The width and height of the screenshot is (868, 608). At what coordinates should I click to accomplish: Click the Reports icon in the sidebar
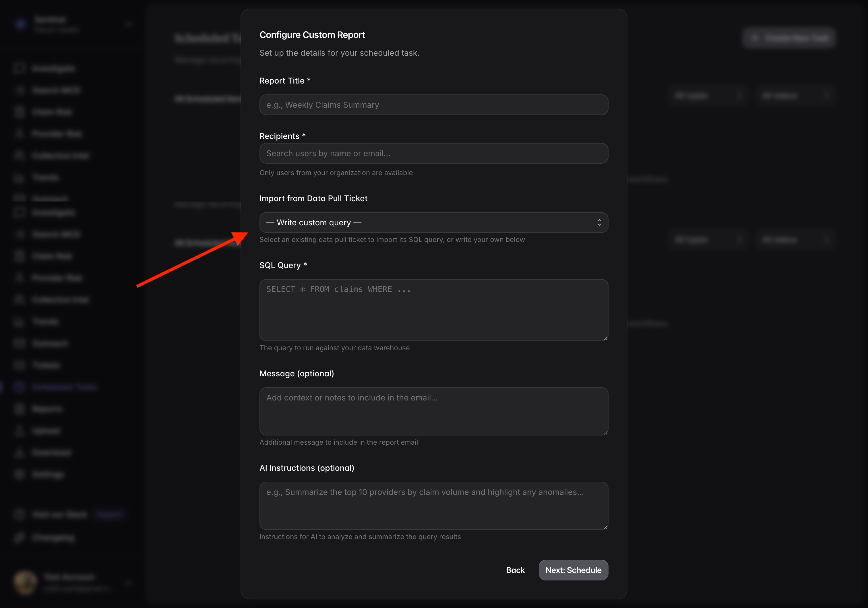tap(19, 409)
